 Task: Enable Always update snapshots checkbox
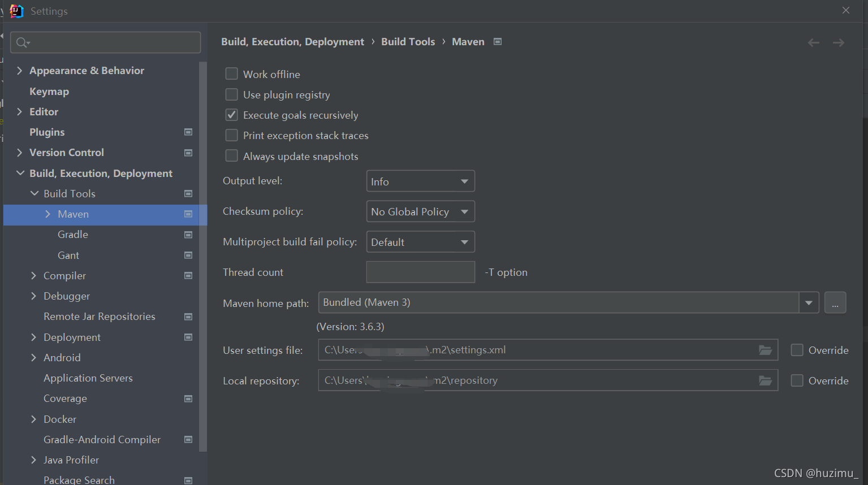(x=231, y=155)
